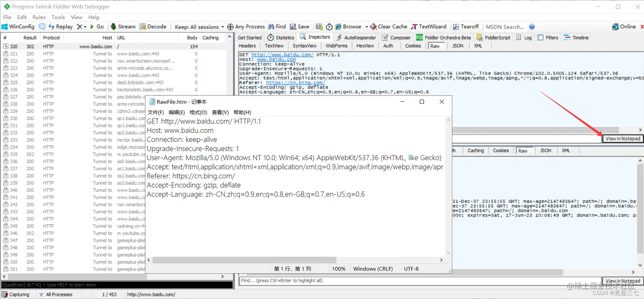Click lower View in Notepad button
644x299 pixels.
623,281
